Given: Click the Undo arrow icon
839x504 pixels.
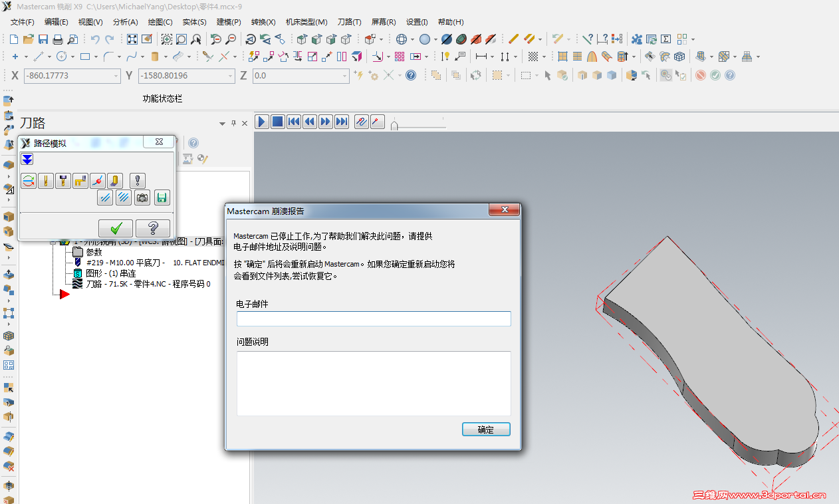Looking at the screenshot, I should 95,39.
